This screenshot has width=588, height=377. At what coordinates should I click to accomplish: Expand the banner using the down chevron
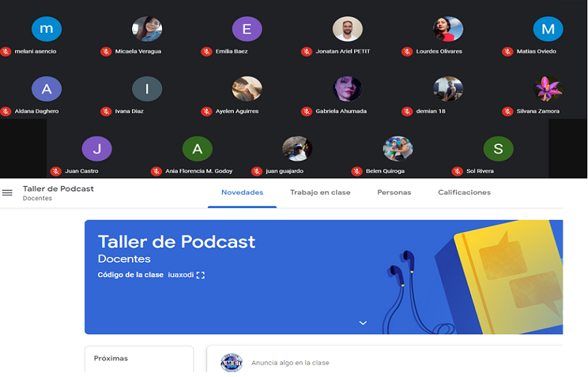[x=363, y=323]
